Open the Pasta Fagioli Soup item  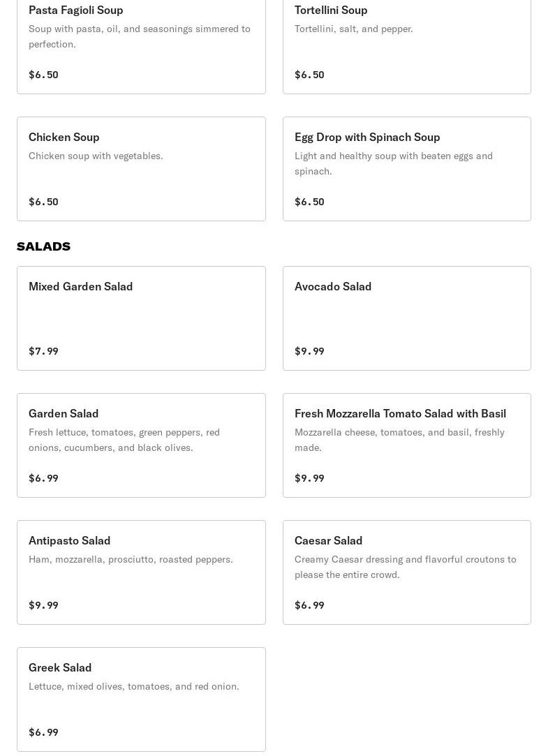click(141, 42)
